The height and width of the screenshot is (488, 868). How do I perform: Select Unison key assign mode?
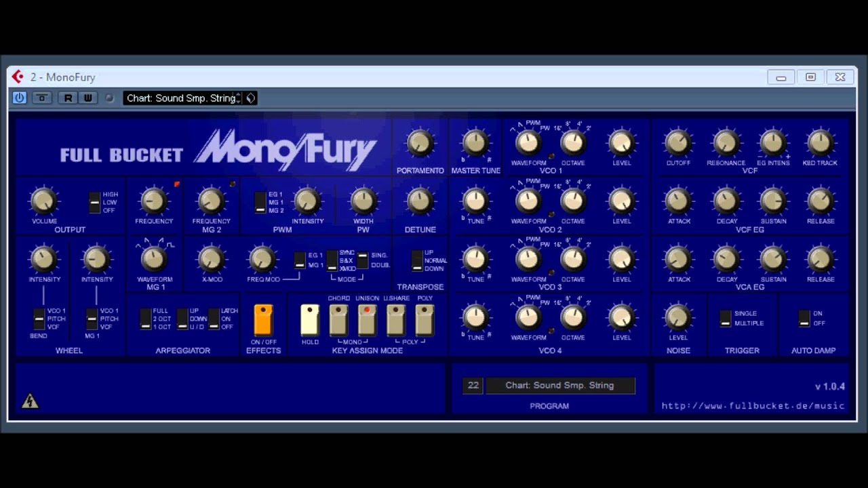pyautogui.click(x=367, y=320)
